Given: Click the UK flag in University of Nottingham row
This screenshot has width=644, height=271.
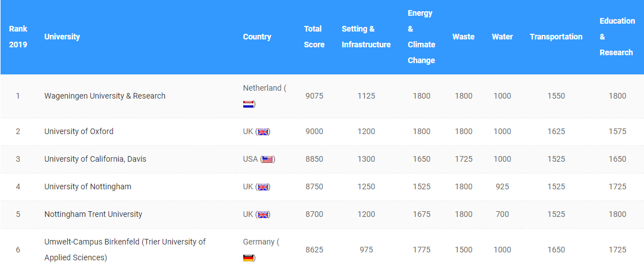Looking at the screenshot, I should click(x=263, y=187).
